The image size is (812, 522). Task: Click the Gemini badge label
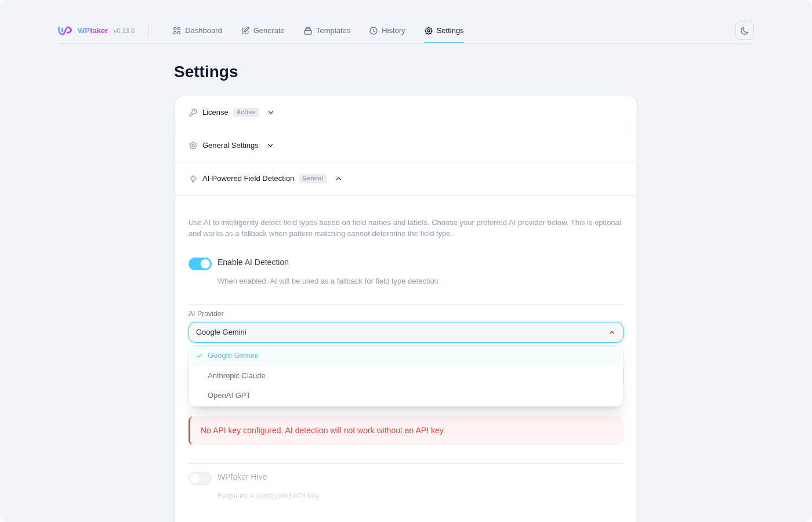pyautogui.click(x=313, y=179)
